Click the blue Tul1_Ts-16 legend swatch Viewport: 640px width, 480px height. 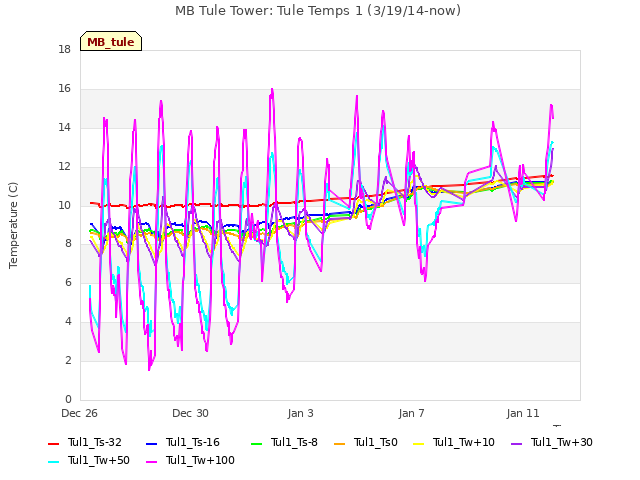pyautogui.click(x=151, y=443)
